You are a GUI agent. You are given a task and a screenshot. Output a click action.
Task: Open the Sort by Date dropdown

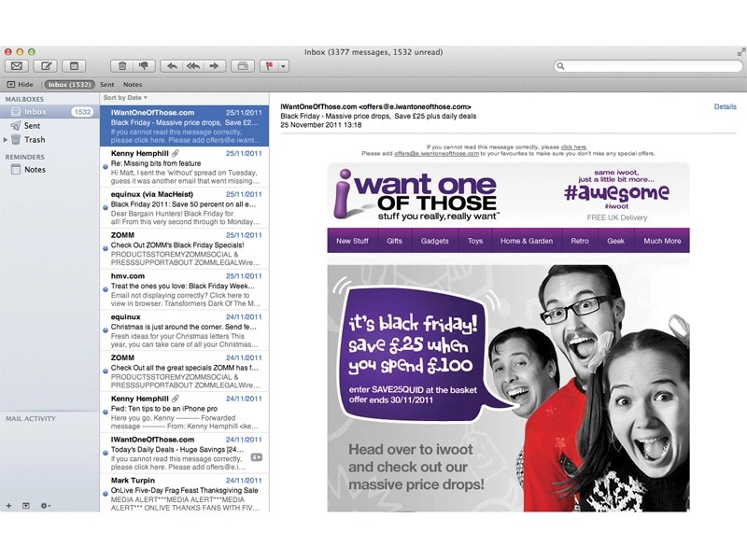125,98
